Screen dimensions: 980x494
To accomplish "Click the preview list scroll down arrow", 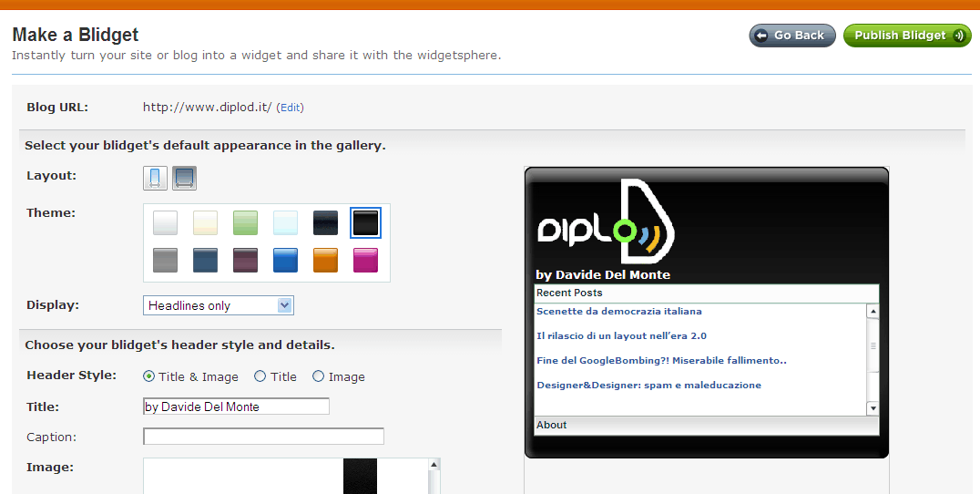I will 873,408.
